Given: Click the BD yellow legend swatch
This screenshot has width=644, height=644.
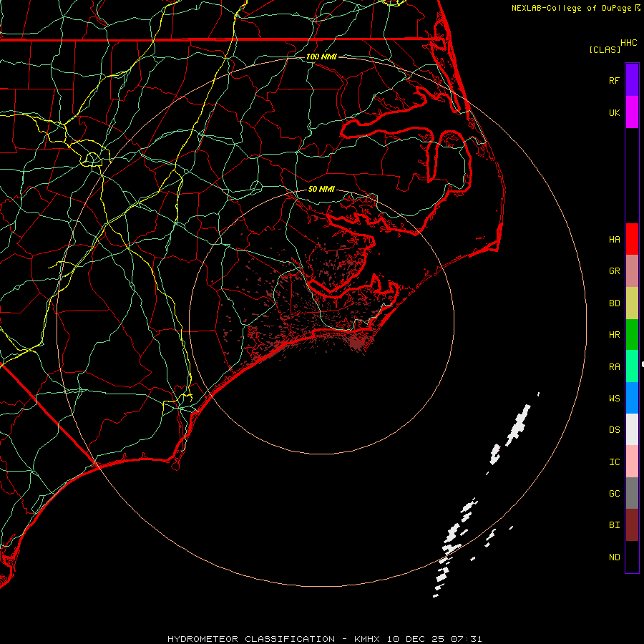Looking at the screenshot, I should click(x=632, y=303).
